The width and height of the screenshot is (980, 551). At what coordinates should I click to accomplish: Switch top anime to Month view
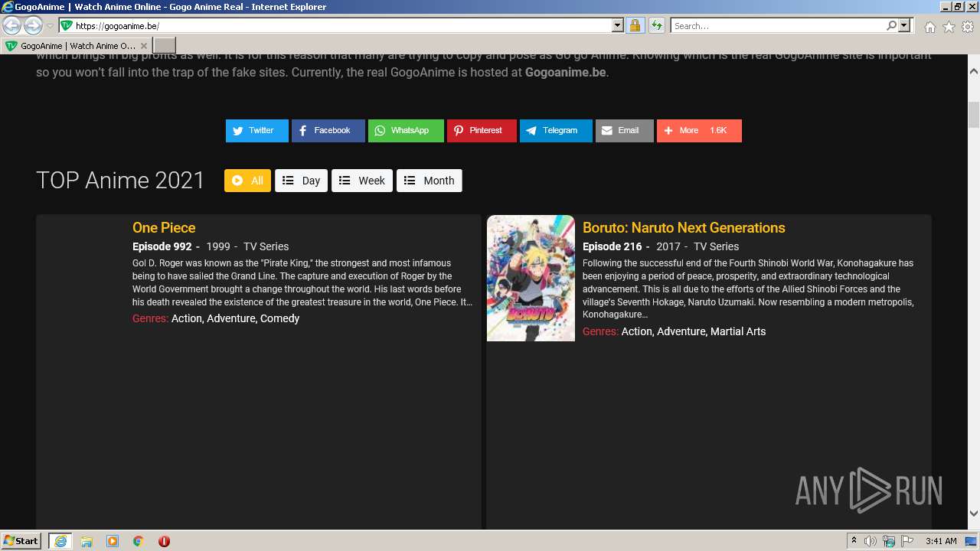click(429, 181)
